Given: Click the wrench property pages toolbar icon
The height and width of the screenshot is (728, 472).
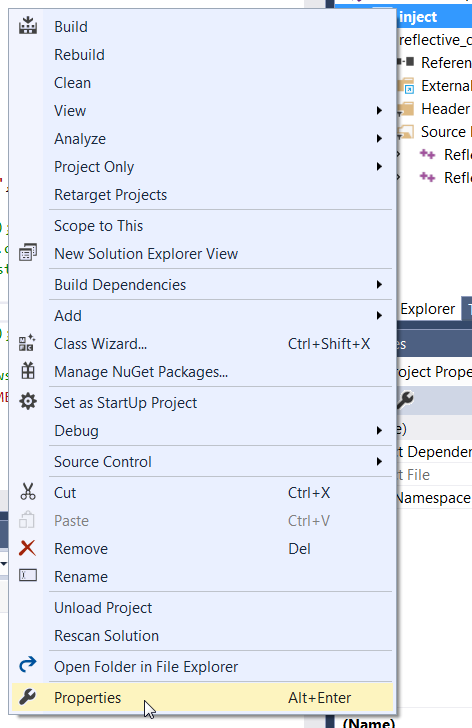Looking at the screenshot, I should (406, 399).
